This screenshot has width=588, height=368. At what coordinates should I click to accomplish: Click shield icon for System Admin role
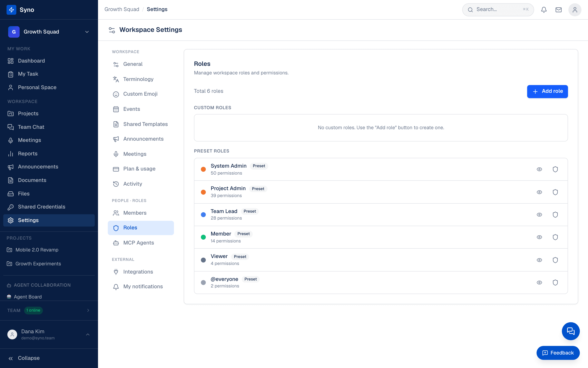(x=555, y=169)
